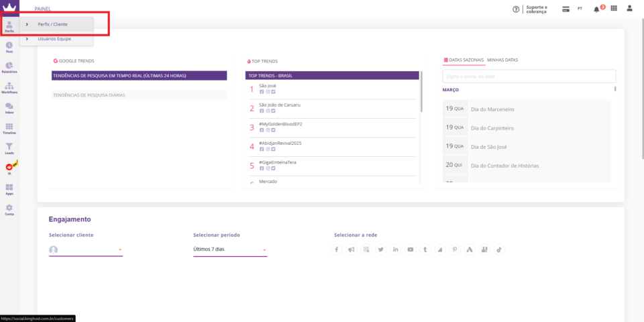Toggle the TikTok network filter
The height and width of the screenshot is (322, 644).
[499, 250]
